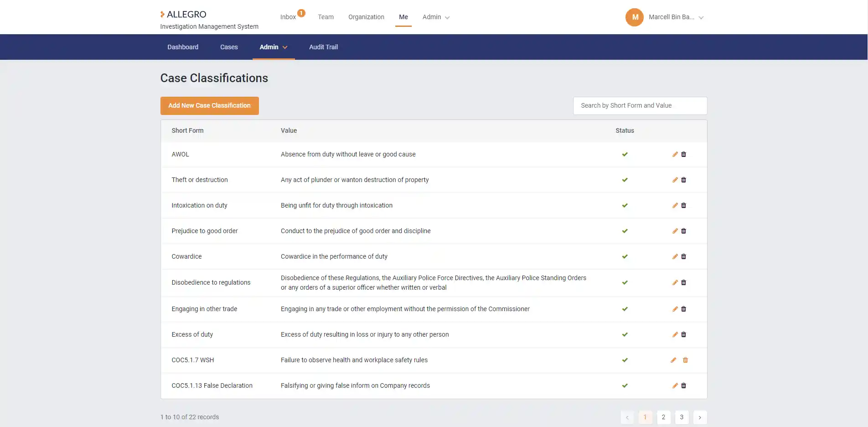Screen dimensions: 868x427
Task: Delete Prejudice to good order trash icon
Action: [683, 231]
